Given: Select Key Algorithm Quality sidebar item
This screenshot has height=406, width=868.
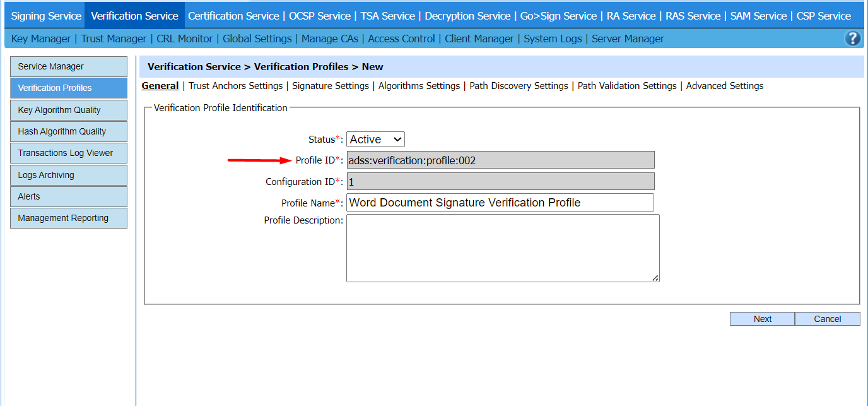Looking at the screenshot, I should [69, 110].
